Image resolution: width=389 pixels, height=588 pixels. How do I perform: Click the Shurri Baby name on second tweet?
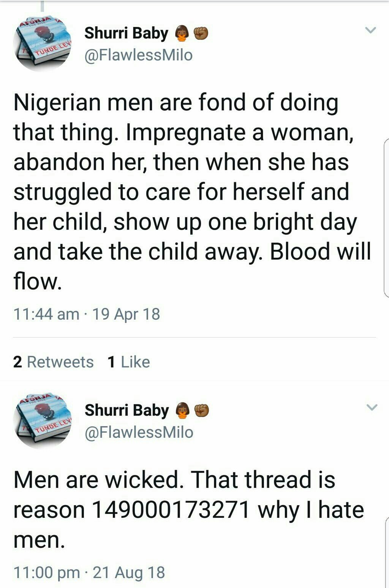click(x=127, y=410)
